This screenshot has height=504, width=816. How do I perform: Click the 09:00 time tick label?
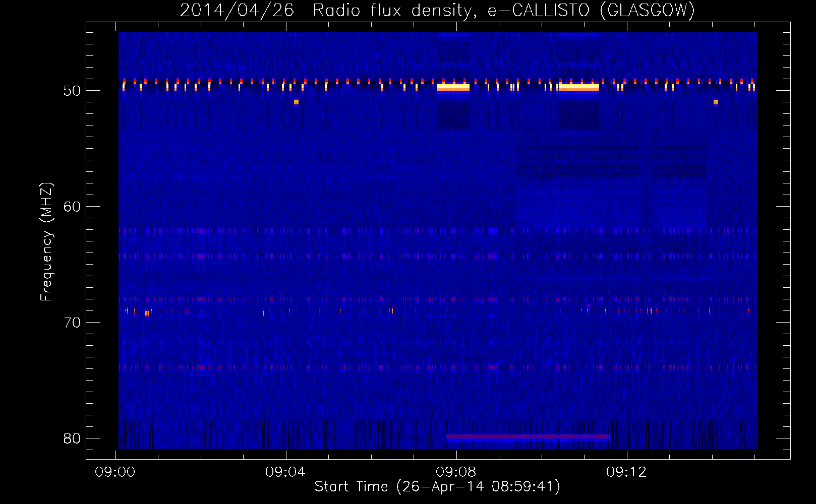tap(115, 472)
